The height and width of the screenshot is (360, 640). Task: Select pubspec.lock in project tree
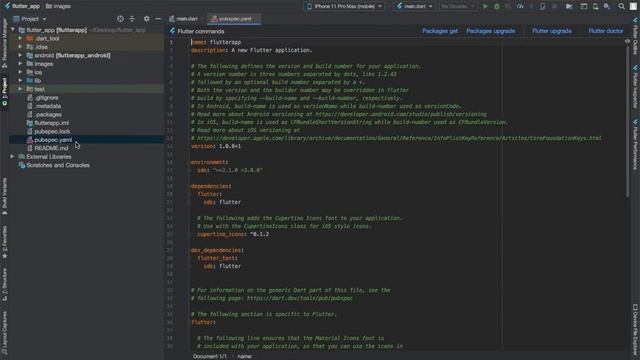52,131
